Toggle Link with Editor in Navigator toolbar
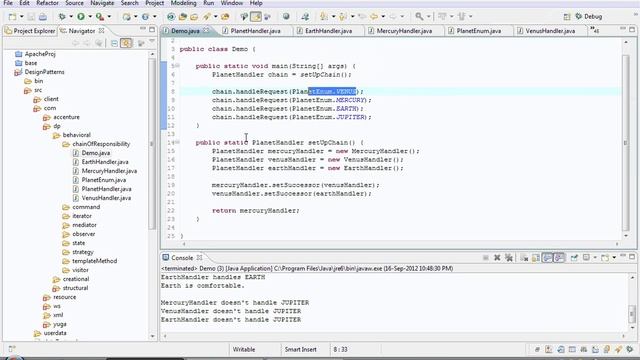Viewport: 640px width, 360px height. coord(126,43)
